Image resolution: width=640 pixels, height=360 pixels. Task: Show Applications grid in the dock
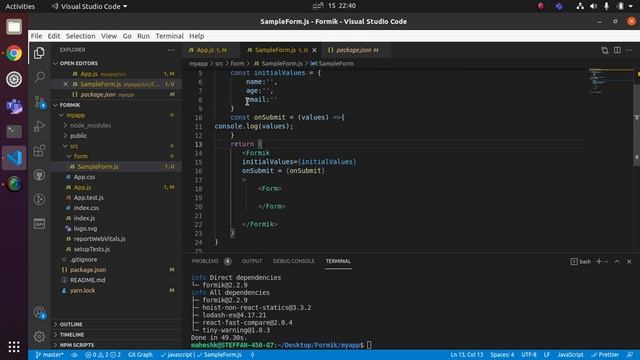tap(14, 347)
